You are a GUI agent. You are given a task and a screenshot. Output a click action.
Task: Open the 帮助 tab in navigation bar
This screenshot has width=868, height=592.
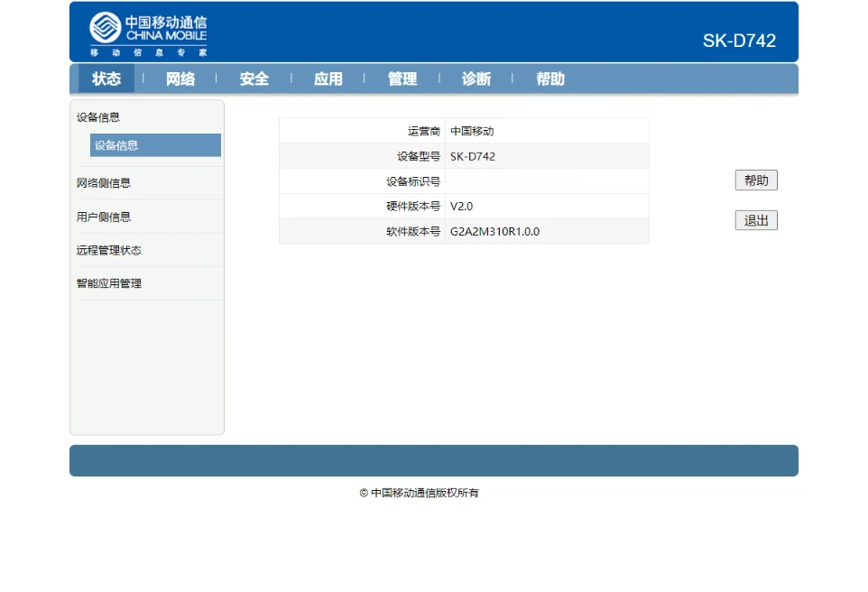click(550, 79)
